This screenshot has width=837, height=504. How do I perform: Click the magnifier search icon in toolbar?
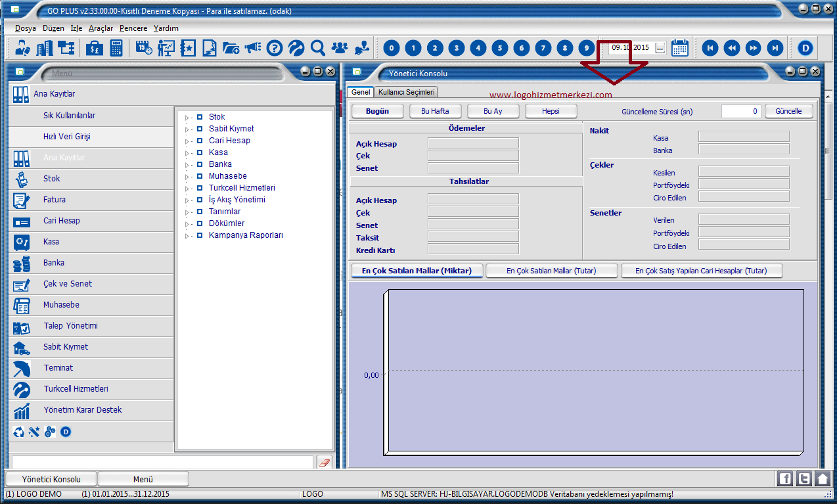click(x=318, y=47)
